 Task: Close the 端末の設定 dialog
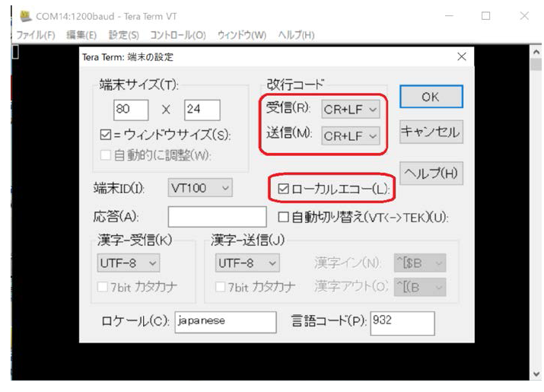[461, 56]
